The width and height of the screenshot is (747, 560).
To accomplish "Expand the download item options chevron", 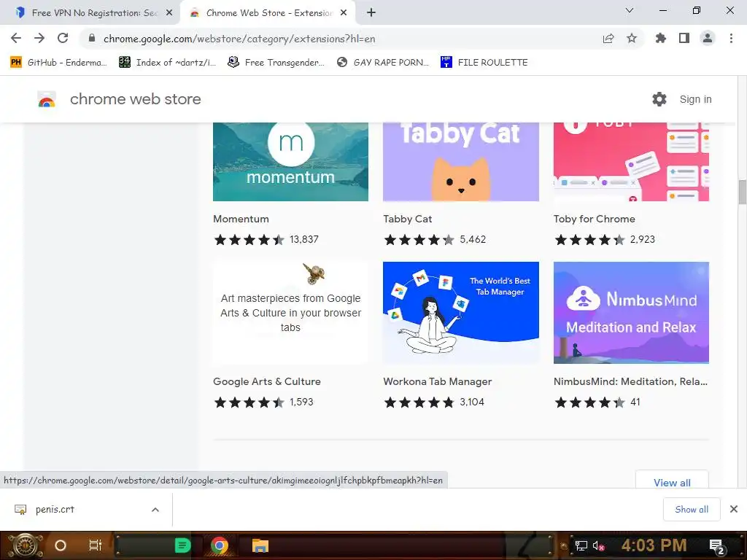I will coord(155,510).
